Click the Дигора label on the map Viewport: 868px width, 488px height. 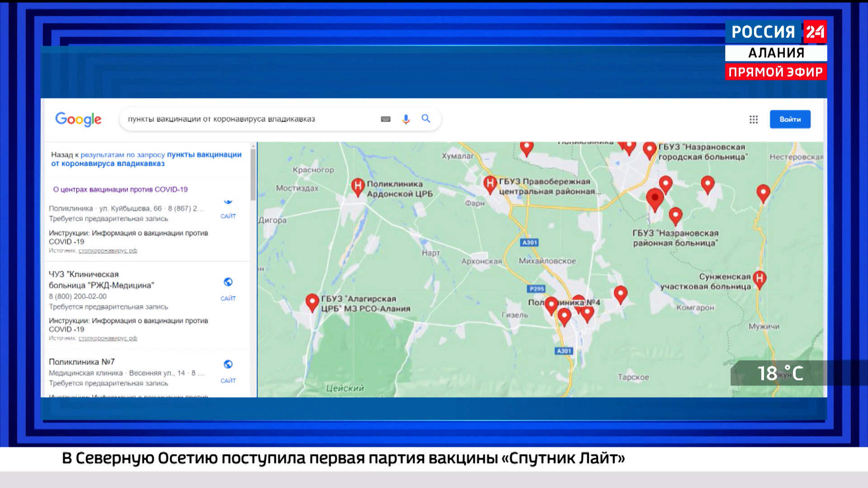[273, 220]
